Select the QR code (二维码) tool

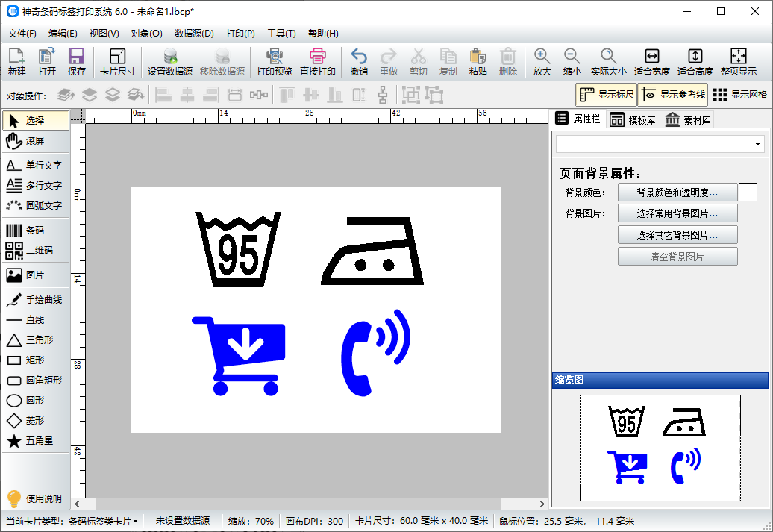(35, 251)
